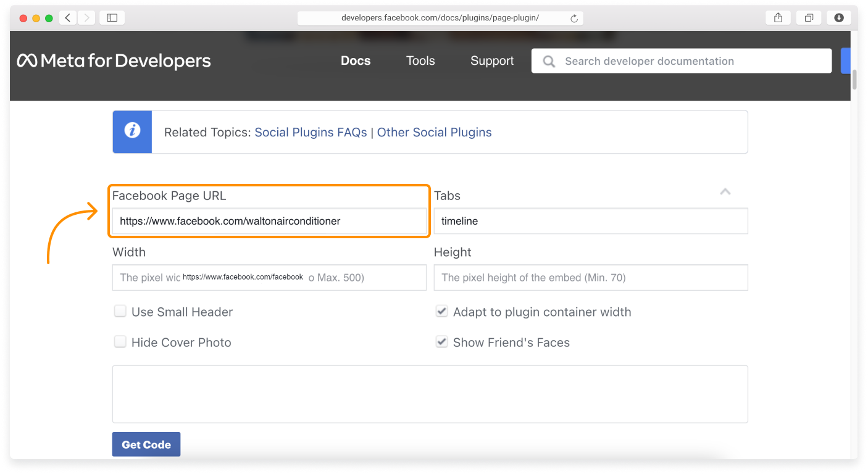Enable Use Small Header checkbox

click(x=120, y=311)
